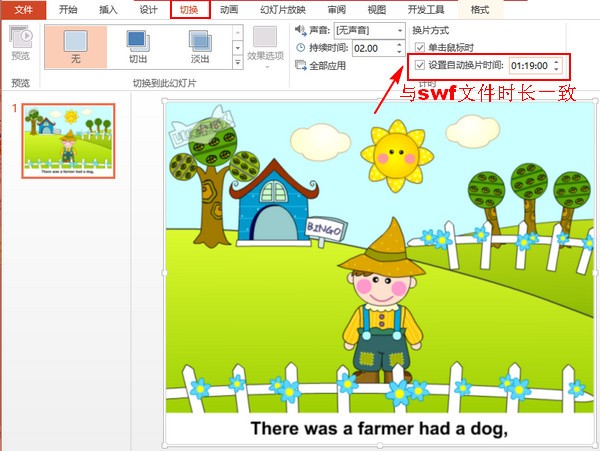
Task: Click the Preview (预览) icon button
Action: click(21, 43)
